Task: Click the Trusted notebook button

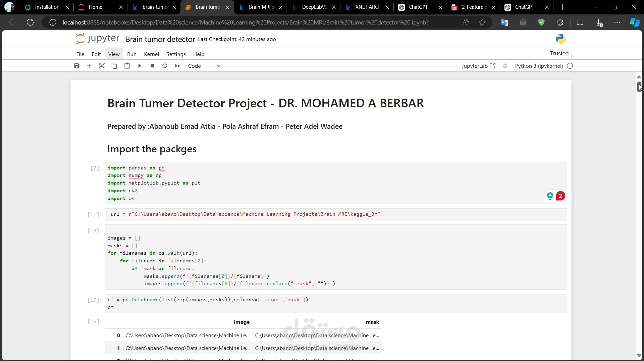Action: (x=559, y=54)
